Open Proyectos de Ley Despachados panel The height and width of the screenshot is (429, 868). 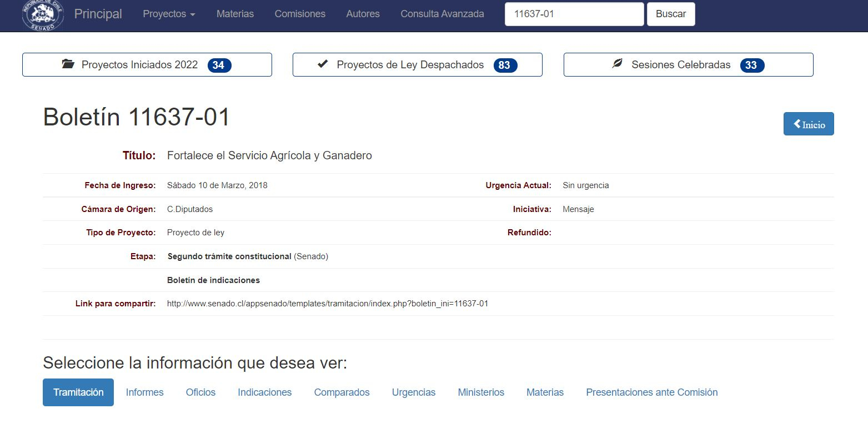tap(418, 65)
